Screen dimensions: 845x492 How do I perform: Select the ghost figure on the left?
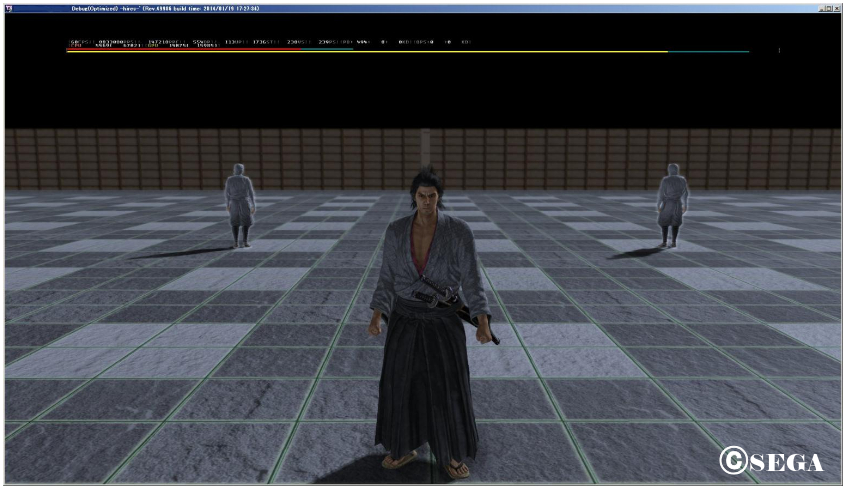click(x=239, y=205)
